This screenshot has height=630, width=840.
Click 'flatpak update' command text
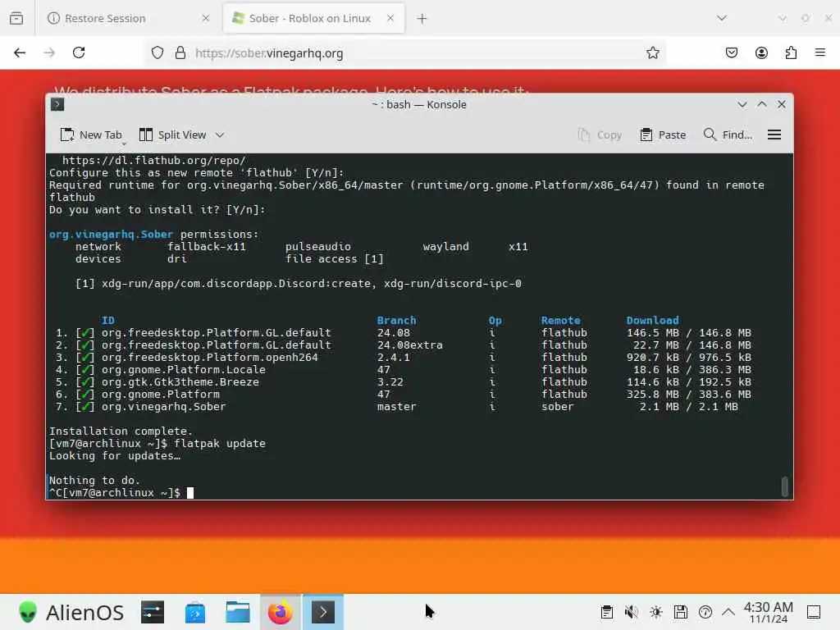coord(220,444)
